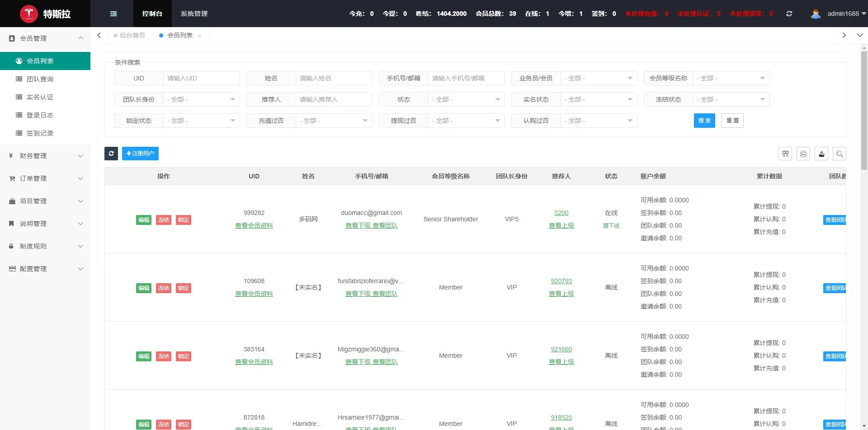Click the tab scroll-right arrow icon
This screenshot has height=430, width=868.
(844, 35)
